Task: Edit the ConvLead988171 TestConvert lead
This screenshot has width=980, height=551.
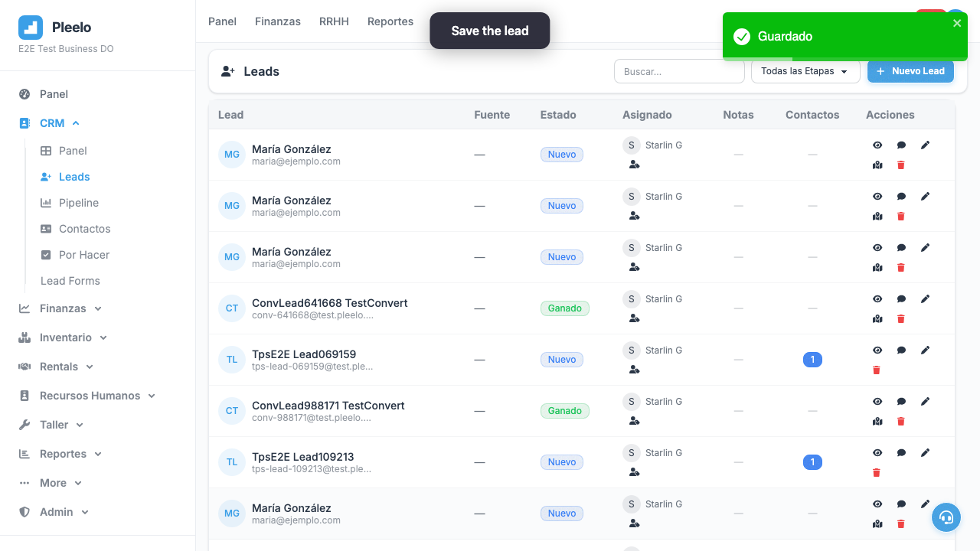Action: point(925,401)
